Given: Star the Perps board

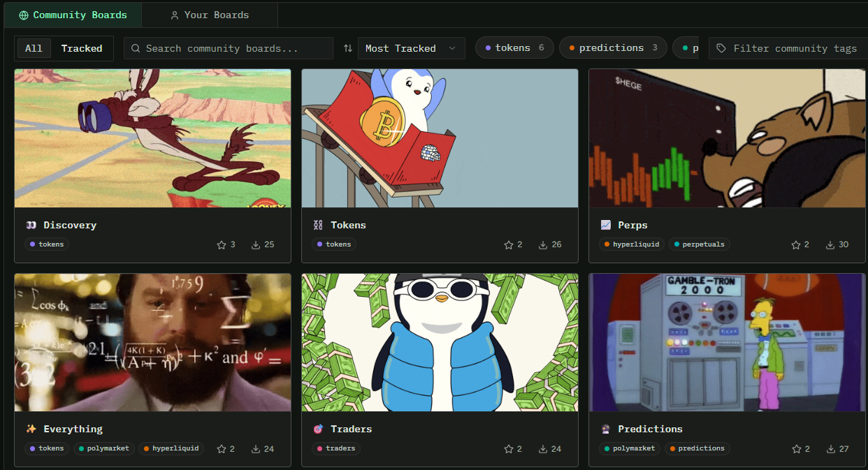Looking at the screenshot, I should tap(796, 245).
